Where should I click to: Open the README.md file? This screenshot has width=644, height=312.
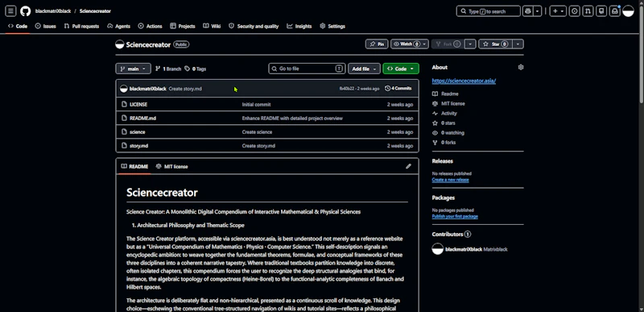[x=142, y=118]
